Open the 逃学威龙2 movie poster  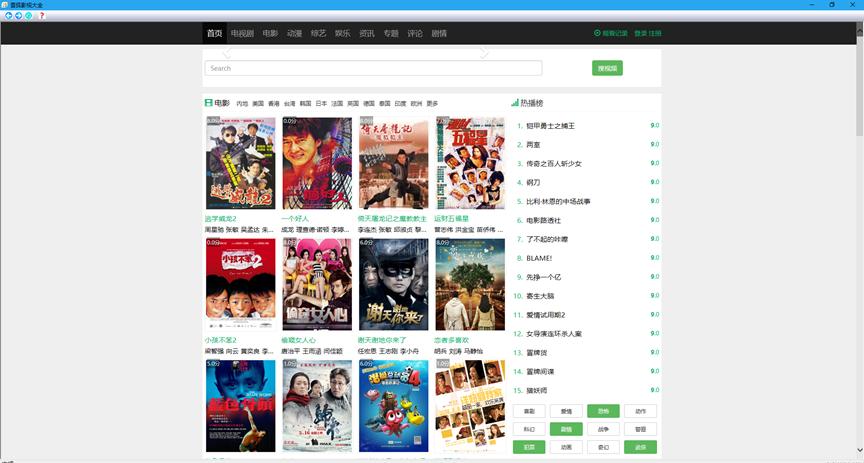pos(240,163)
